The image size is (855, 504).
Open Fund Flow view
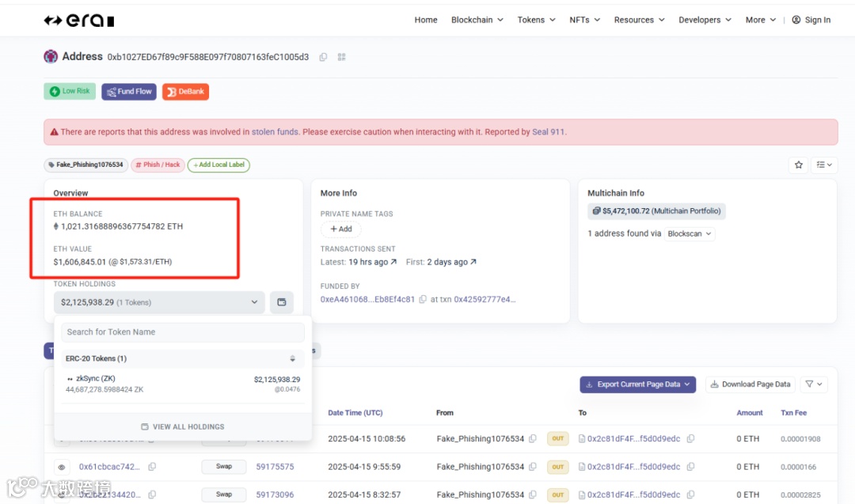tap(129, 92)
